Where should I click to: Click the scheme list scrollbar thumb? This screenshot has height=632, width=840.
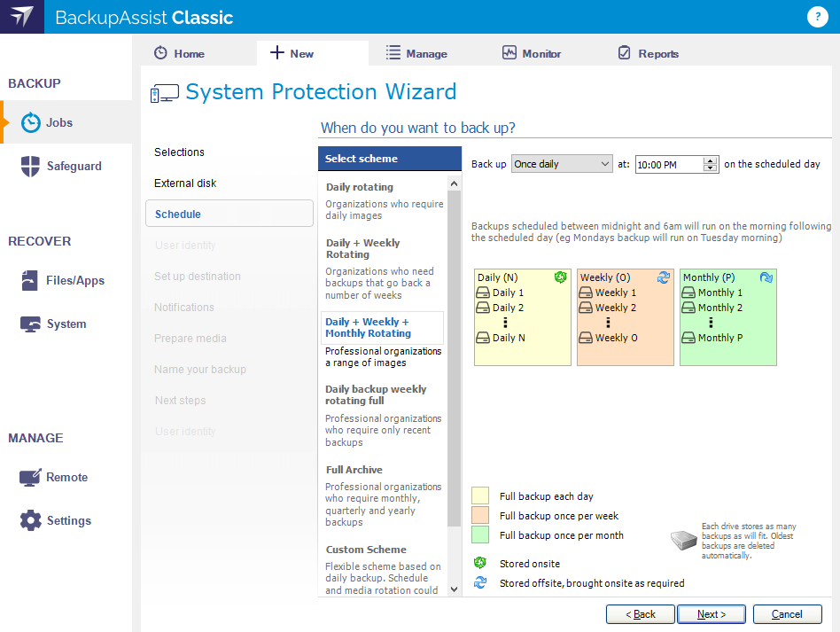coord(454,359)
